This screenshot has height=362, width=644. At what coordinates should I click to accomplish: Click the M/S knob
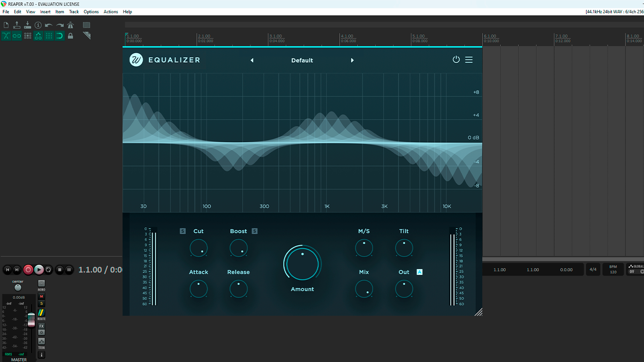pyautogui.click(x=364, y=248)
